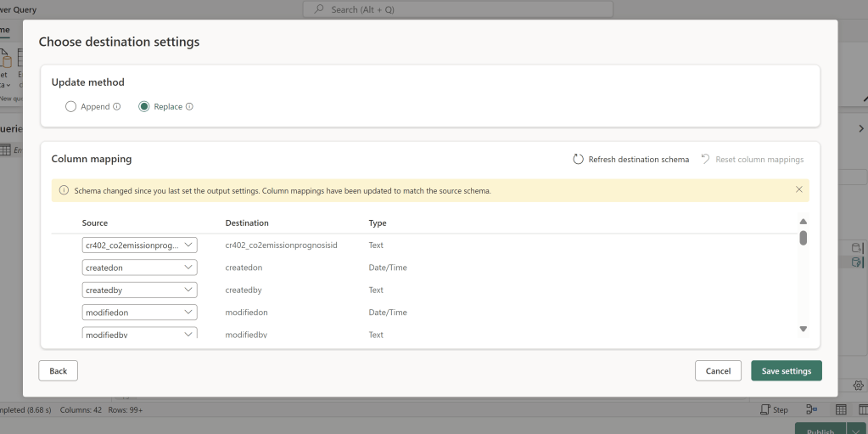Click the column mapping scrollbar thumb
The height and width of the screenshot is (434, 868).
click(x=803, y=238)
